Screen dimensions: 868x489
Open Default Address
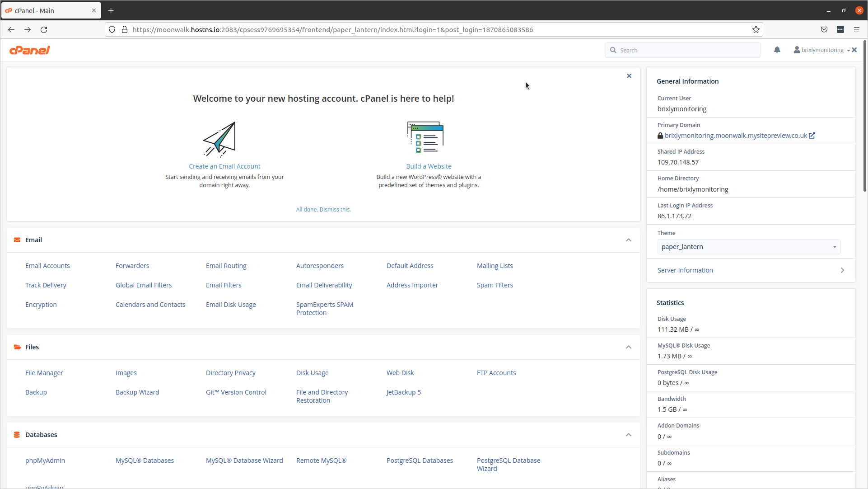coord(410,266)
